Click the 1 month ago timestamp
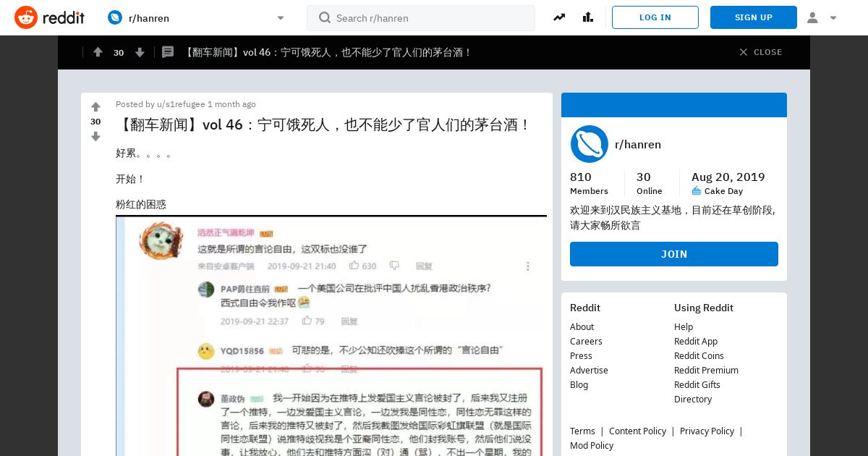Screen dimensions: 868x456 tap(231, 104)
